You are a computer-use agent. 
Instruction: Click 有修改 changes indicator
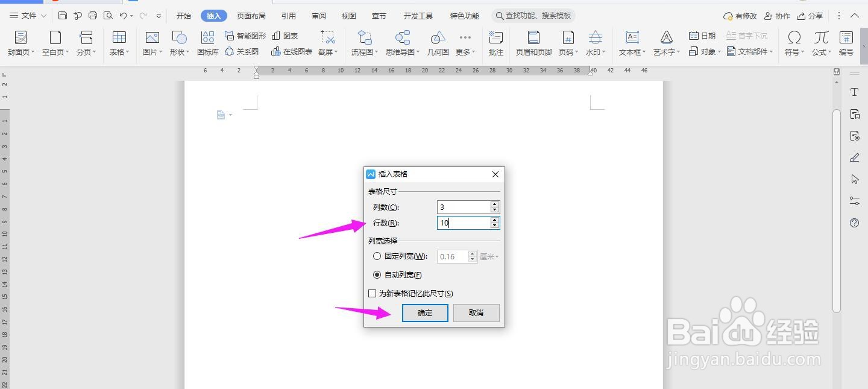[740, 16]
